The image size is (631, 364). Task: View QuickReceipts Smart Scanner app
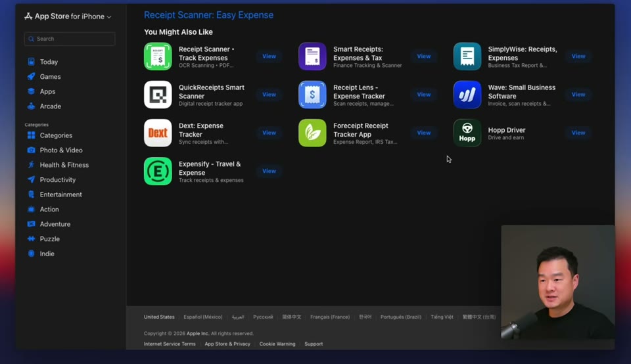(269, 95)
